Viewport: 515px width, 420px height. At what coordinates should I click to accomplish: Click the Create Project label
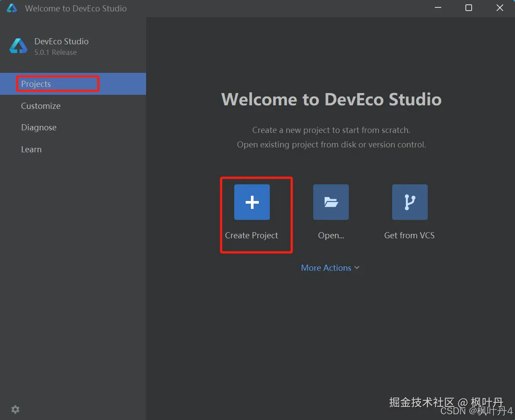[x=252, y=235]
